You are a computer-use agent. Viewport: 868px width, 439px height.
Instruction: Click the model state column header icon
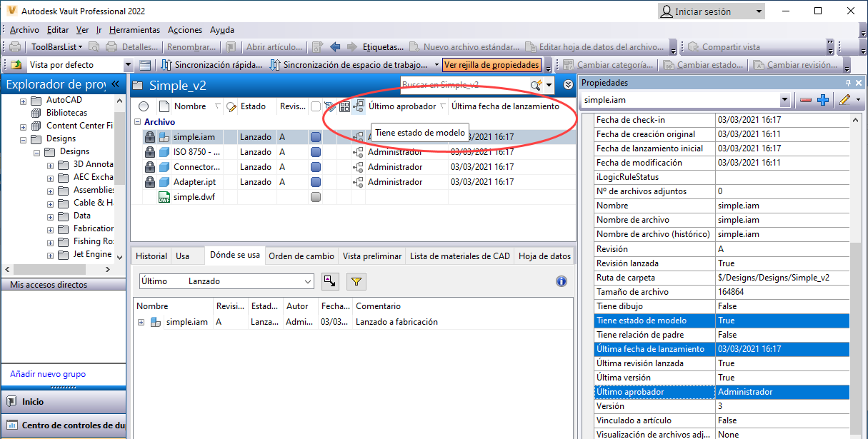358,106
